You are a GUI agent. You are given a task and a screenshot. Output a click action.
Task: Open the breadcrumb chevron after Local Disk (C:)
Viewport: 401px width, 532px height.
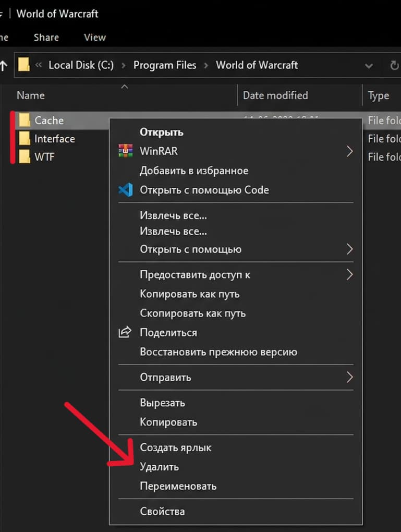pyautogui.click(x=124, y=66)
